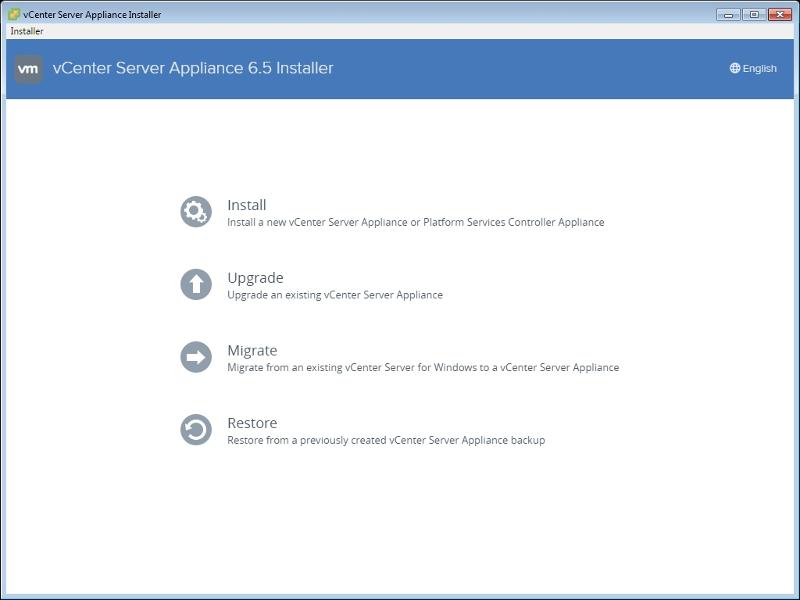Click 'Install a new vCenter Server Appliance' description
Image resolution: width=800 pixels, height=600 pixels.
pyautogui.click(x=415, y=222)
